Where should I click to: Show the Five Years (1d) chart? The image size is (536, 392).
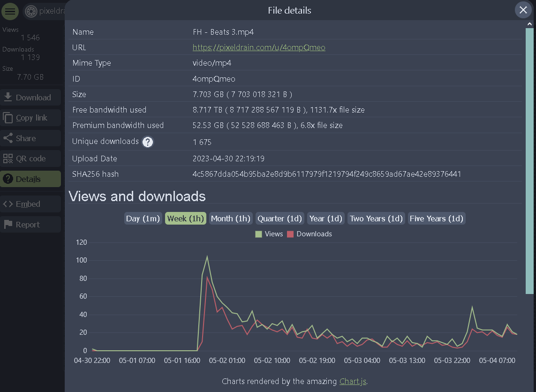click(437, 219)
